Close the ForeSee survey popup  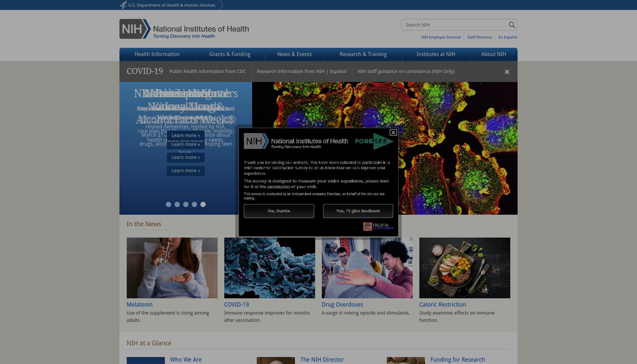393,132
